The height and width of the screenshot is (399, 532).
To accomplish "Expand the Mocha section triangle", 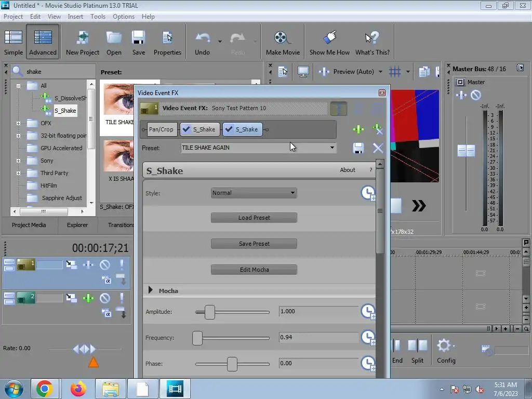I will pyautogui.click(x=151, y=290).
